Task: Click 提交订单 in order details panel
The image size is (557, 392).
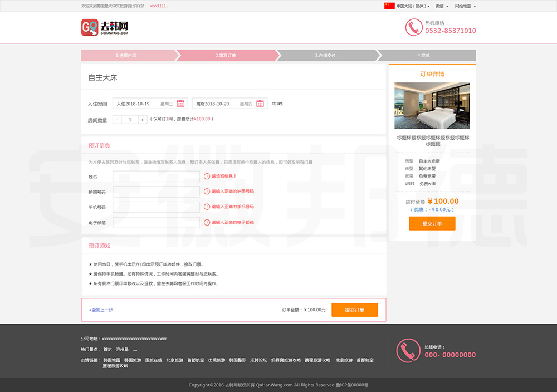Action: 432,223
